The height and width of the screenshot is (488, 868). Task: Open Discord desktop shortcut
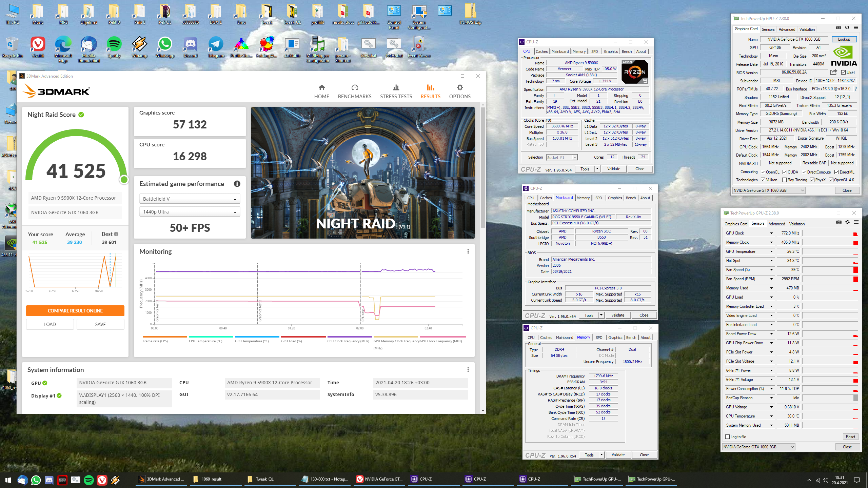pos(190,47)
